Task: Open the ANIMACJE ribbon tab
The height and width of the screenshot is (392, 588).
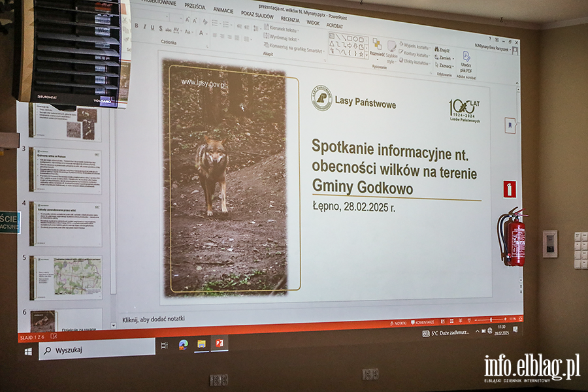Action: (223, 10)
